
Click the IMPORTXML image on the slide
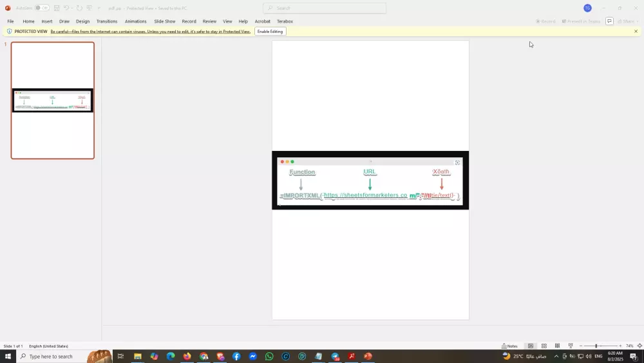(370, 180)
